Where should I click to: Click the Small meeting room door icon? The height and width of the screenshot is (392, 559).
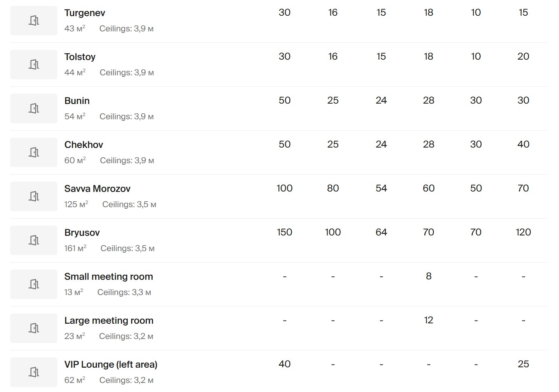[34, 284]
